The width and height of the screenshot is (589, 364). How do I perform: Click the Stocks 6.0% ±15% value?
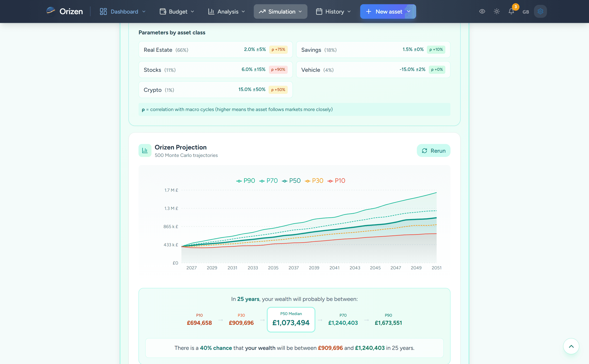(254, 69)
